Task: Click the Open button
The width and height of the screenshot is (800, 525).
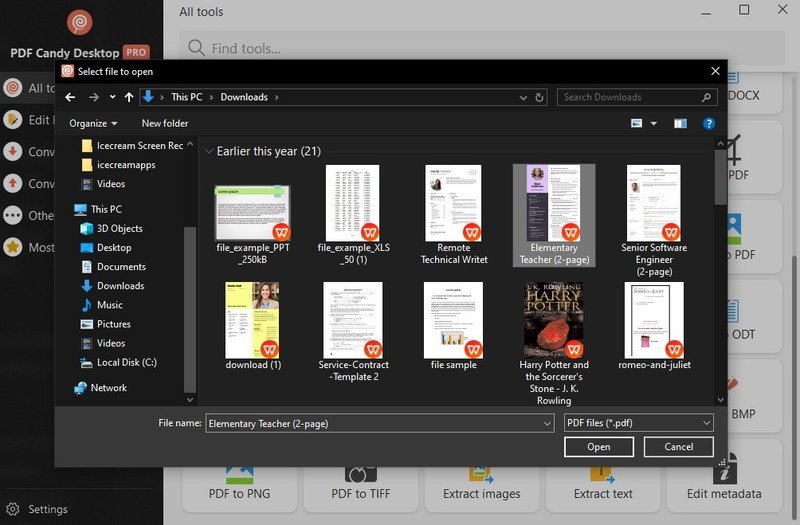Action: 598,447
